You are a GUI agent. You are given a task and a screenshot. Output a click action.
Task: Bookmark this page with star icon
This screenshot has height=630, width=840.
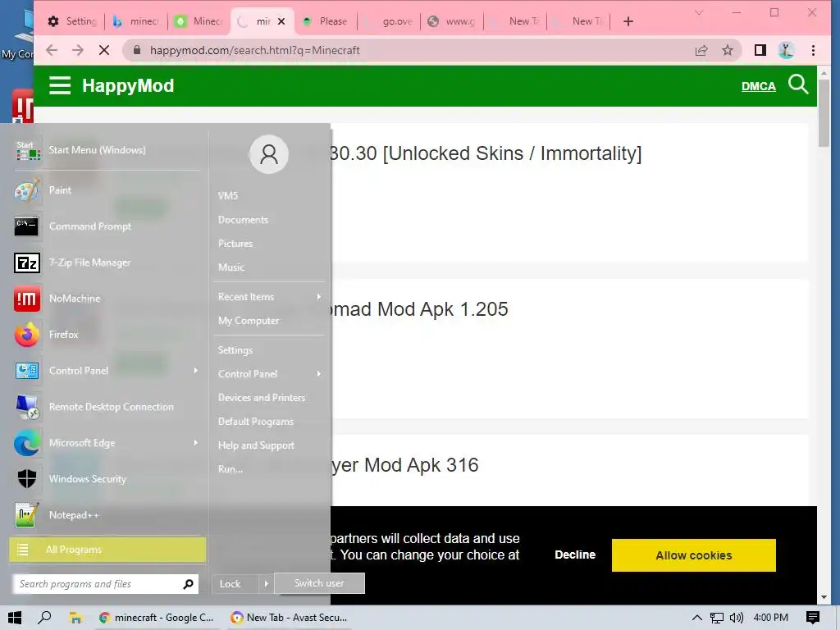pos(727,50)
